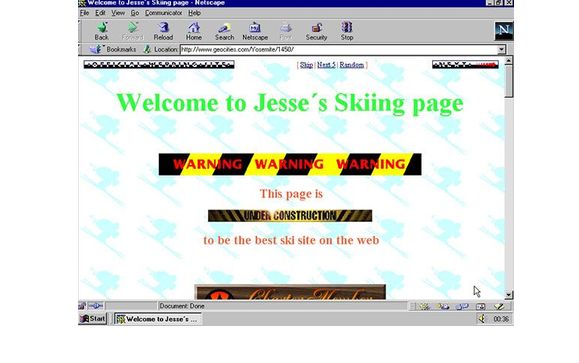Click the WARNING striped banner image
The width and height of the screenshot is (579, 363).
coord(290,164)
